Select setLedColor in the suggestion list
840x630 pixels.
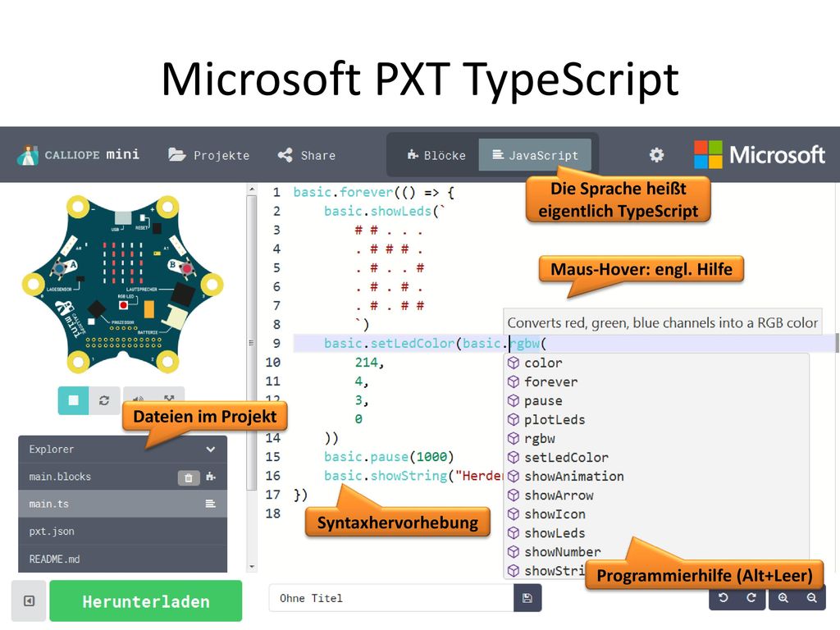coord(657,458)
